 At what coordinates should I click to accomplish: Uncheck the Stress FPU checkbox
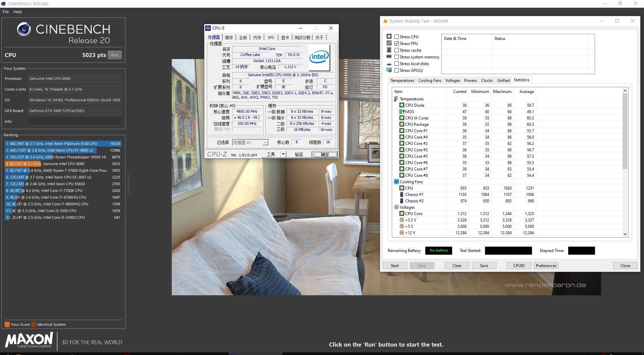(397, 44)
